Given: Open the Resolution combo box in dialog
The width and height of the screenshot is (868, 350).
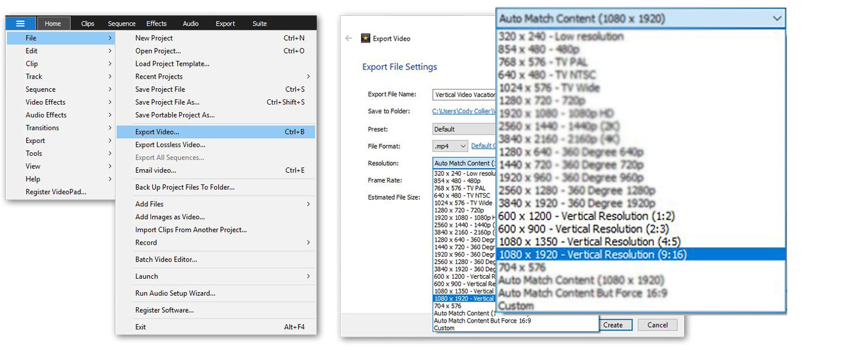Looking at the screenshot, I should point(464,163).
